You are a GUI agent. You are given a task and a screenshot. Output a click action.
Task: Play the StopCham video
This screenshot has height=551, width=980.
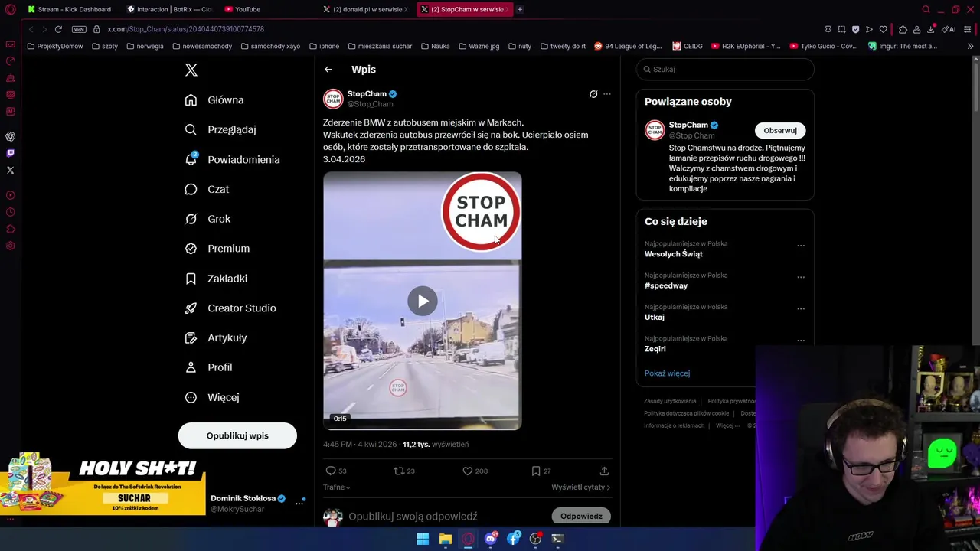[423, 301]
